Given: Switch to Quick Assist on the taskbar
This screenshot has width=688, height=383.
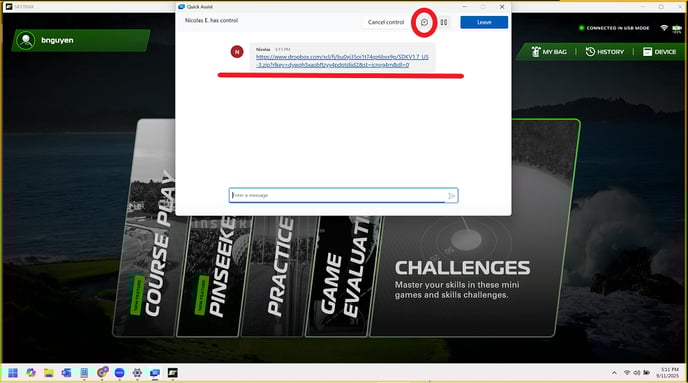Looking at the screenshot, I should coord(155,373).
